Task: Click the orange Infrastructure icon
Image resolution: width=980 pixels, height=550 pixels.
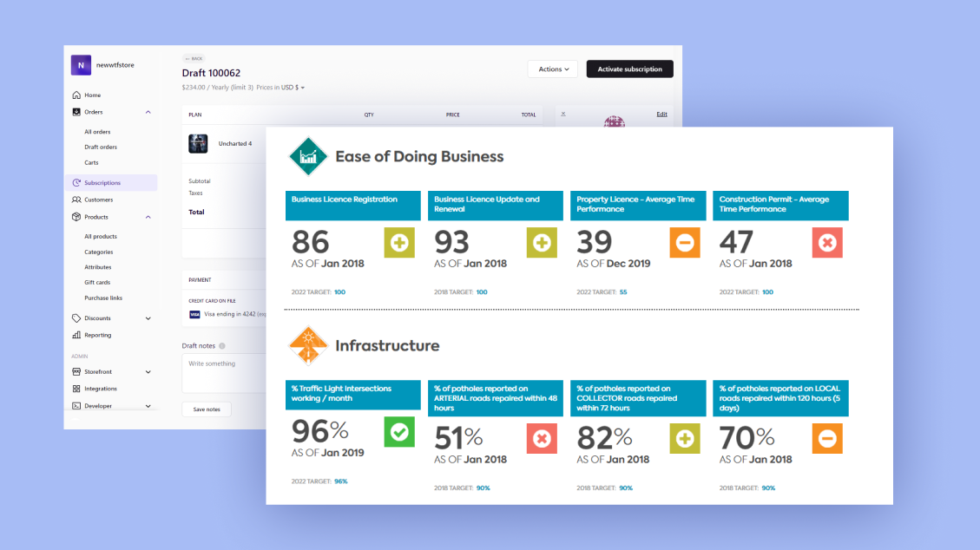Action: click(x=307, y=346)
